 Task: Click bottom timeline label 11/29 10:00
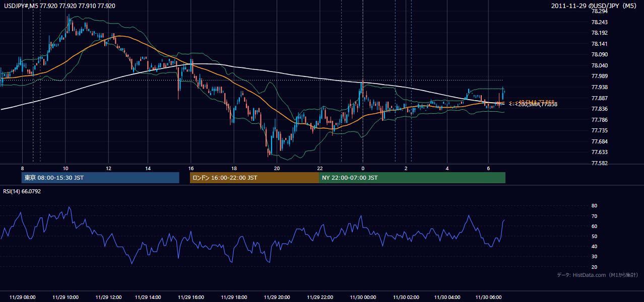[65, 297]
